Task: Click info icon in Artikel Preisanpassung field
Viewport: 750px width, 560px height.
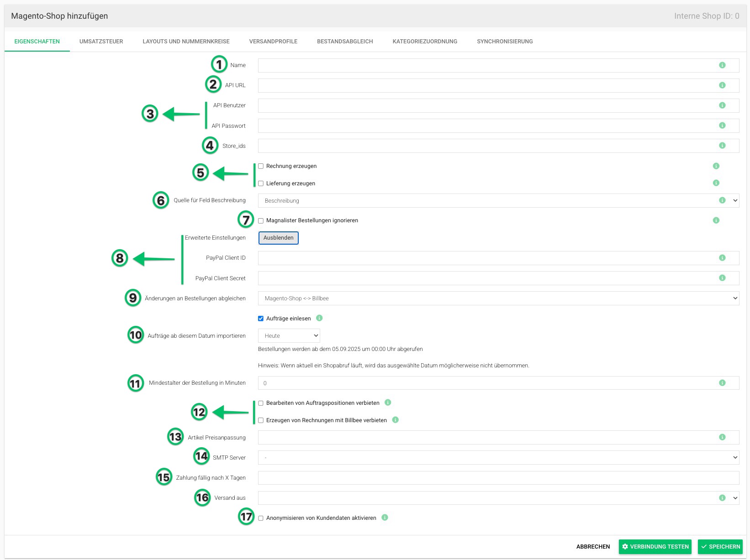Action: pos(722,437)
